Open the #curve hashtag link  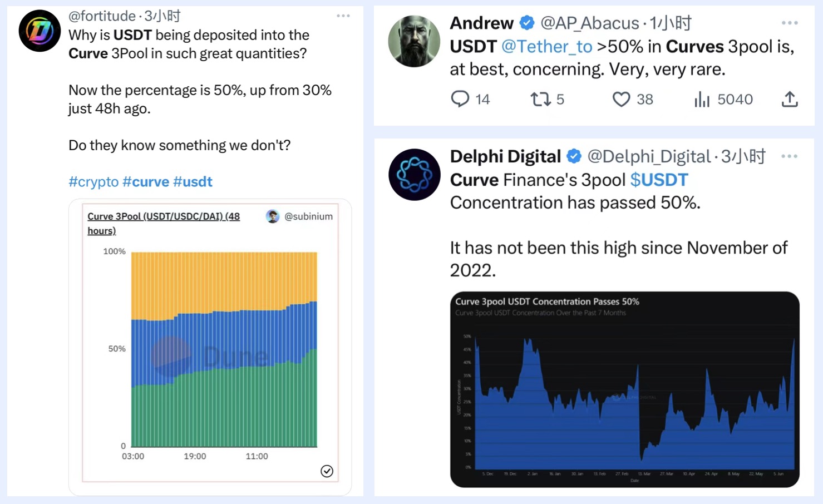(146, 182)
